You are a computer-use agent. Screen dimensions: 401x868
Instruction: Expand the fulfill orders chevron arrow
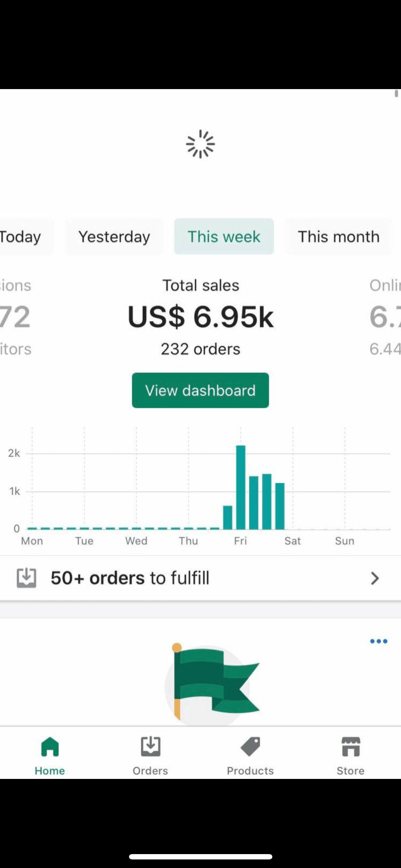(x=374, y=578)
